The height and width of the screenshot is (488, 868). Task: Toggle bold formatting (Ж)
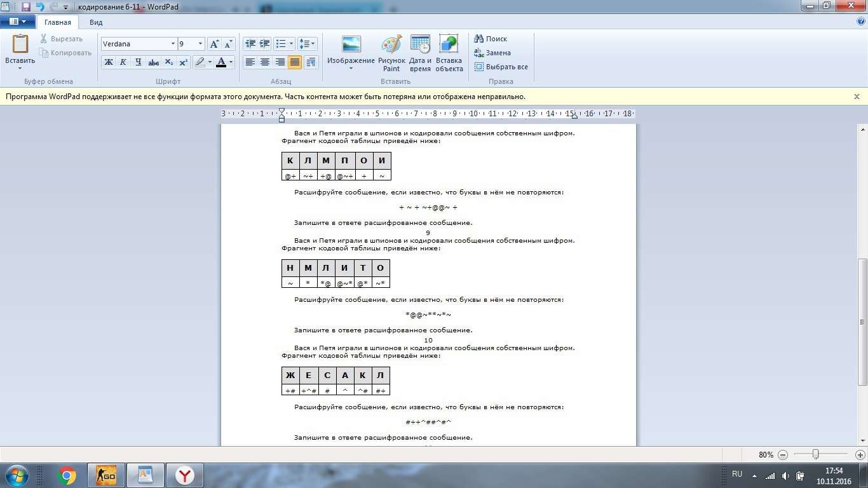tap(108, 62)
